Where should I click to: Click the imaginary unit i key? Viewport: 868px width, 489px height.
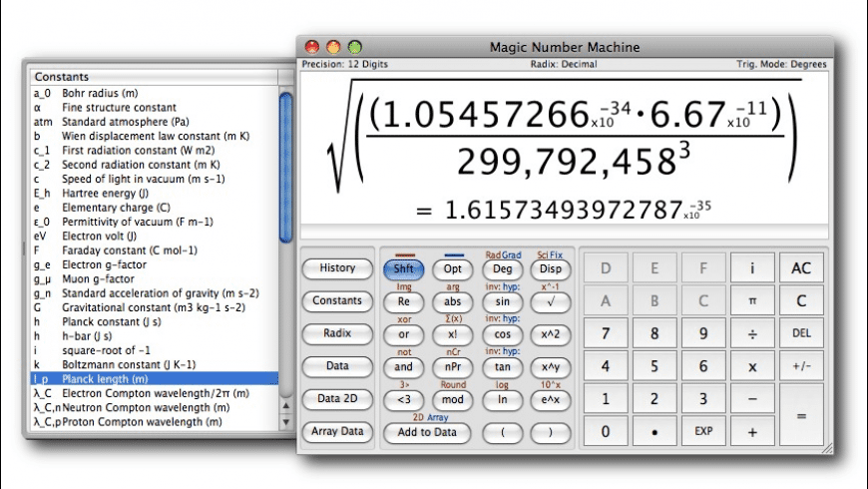tap(752, 268)
